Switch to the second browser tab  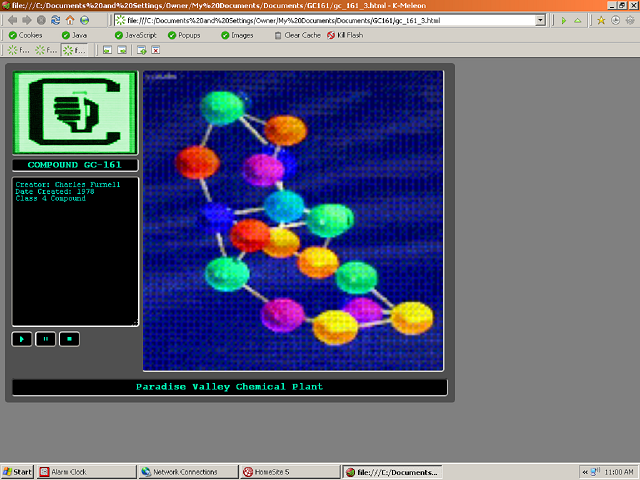[47, 50]
